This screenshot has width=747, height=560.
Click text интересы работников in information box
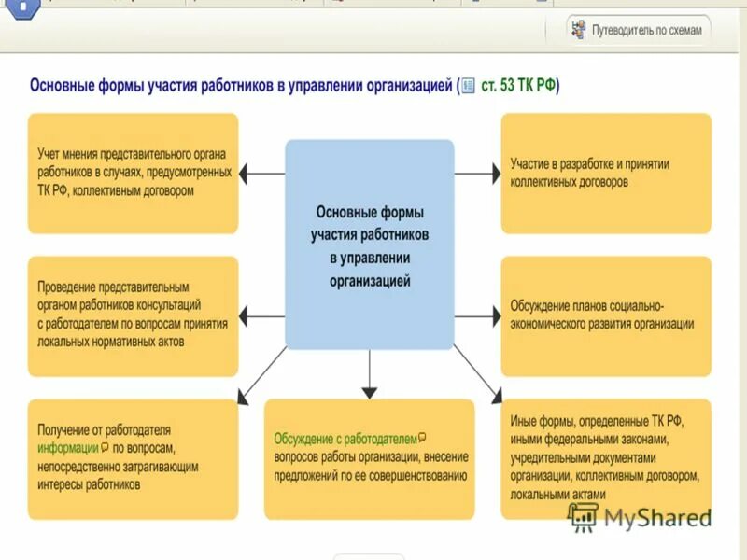pos(89,484)
